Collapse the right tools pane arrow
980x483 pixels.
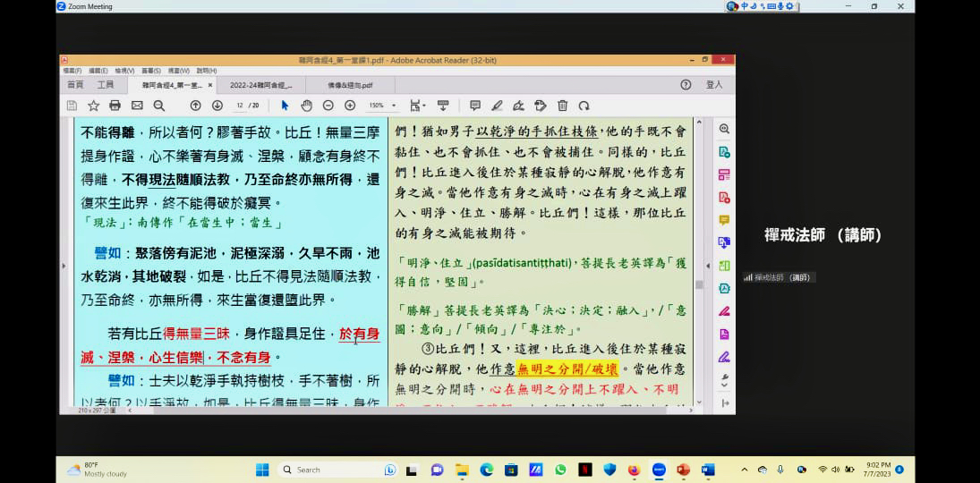(707, 266)
